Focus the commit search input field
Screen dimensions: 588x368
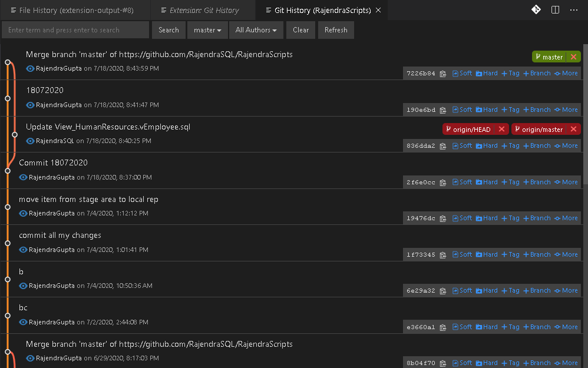pos(75,30)
